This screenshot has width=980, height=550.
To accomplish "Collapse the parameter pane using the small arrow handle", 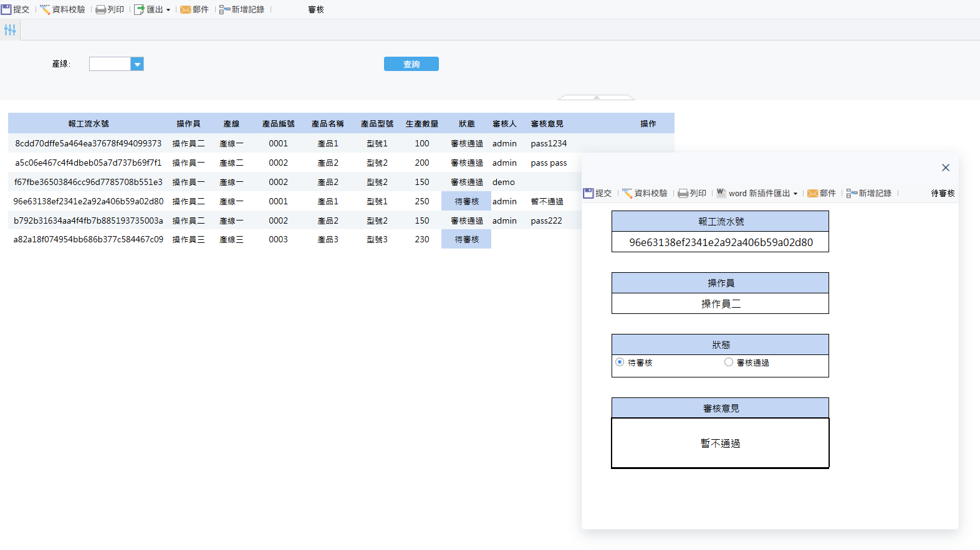I will coord(596,97).
